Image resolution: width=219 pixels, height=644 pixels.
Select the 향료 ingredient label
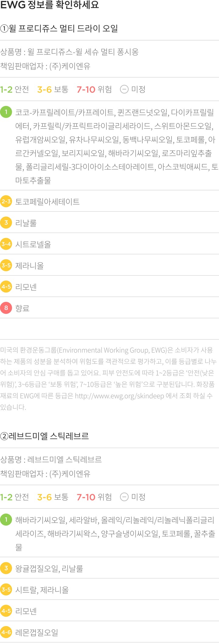23,308
